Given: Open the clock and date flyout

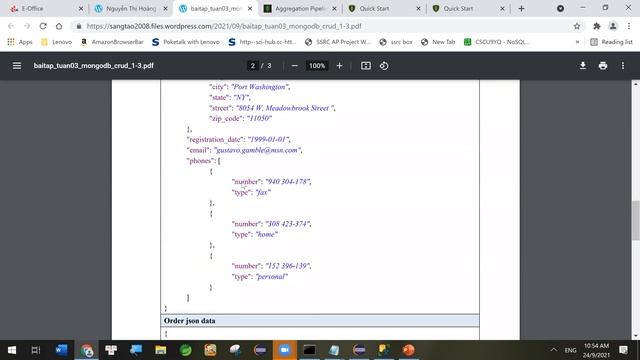Looking at the screenshot, I should (596, 350).
